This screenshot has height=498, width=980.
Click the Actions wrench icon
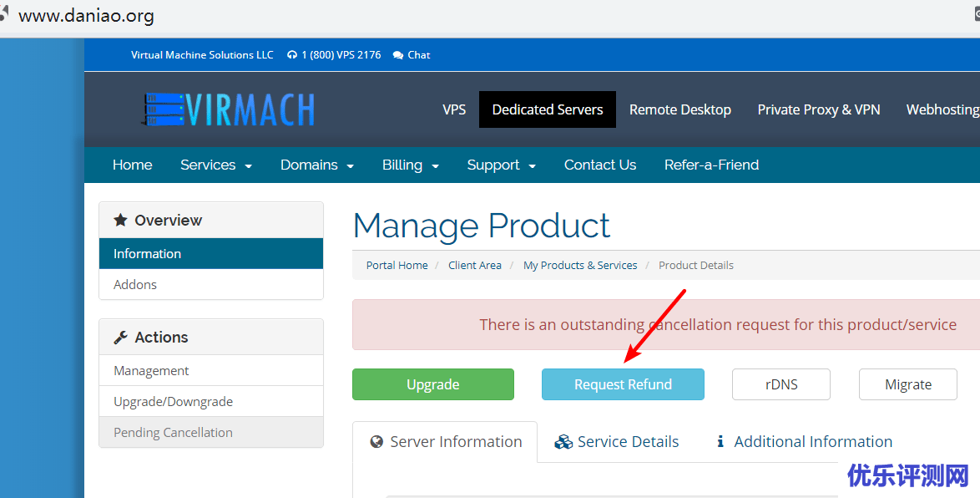121,338
